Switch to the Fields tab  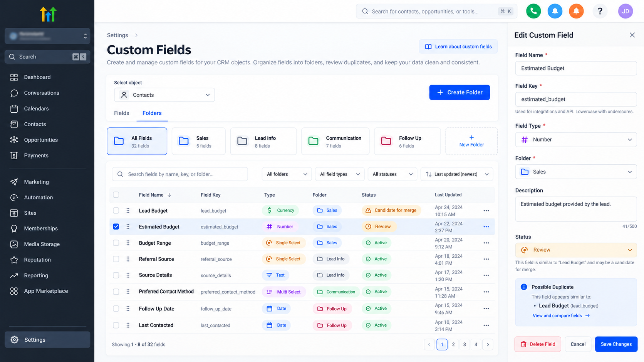[122, 113]
